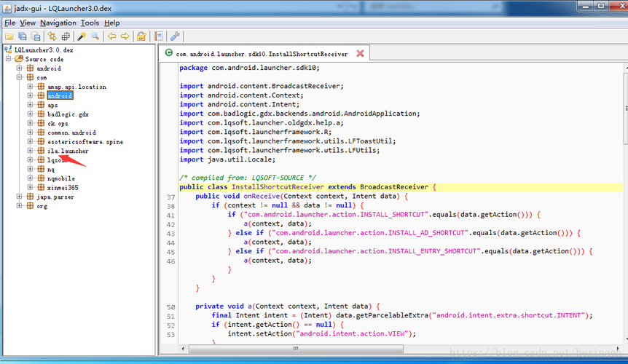Click the package icon beside org
This screenshot has height=364, width=628.
30,205
